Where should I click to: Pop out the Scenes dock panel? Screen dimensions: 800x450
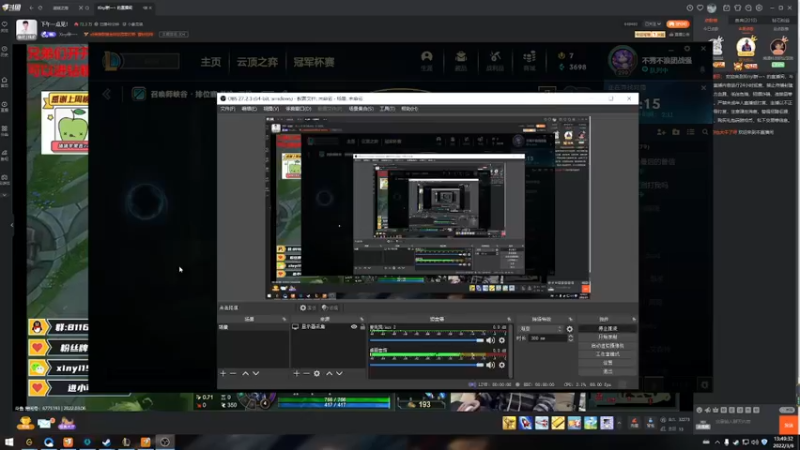(x=284, y=319)
